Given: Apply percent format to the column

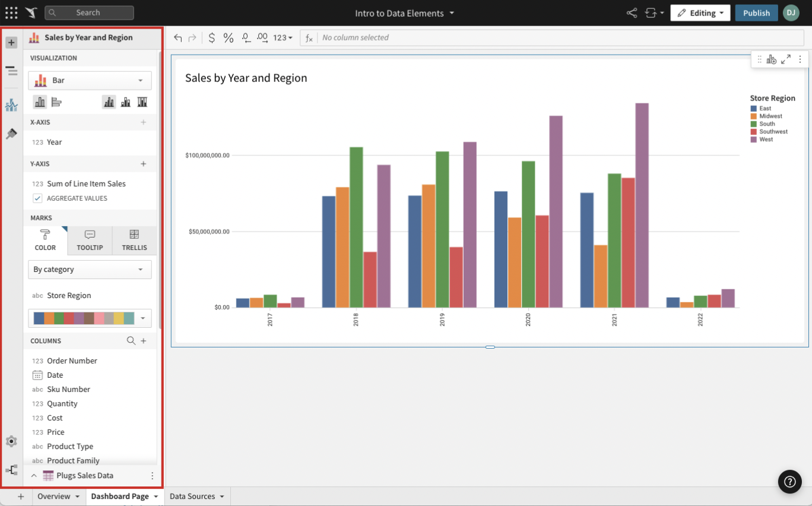Looking at the screenshot, I should [229, 37].
